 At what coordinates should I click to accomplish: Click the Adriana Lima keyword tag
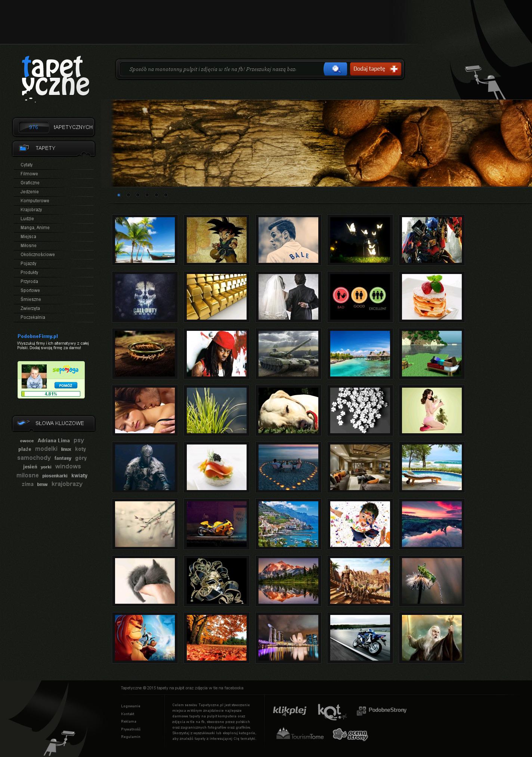pyautogui.click(x=53, y=440)
